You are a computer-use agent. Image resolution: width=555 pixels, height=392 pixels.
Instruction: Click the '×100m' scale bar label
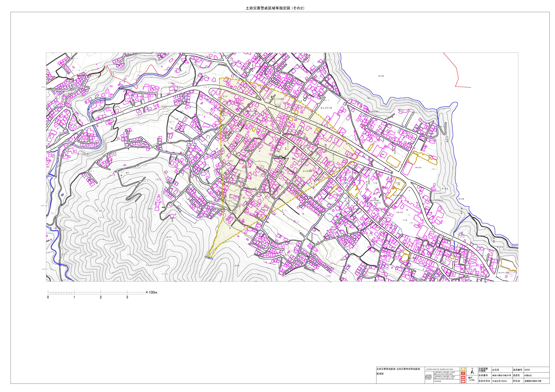click(151, 292)
